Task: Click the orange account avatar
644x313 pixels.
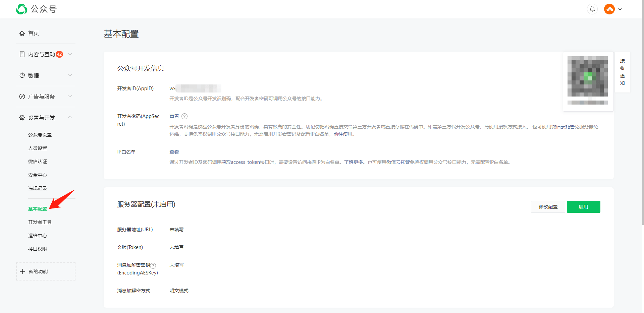Action: point(609,9)
